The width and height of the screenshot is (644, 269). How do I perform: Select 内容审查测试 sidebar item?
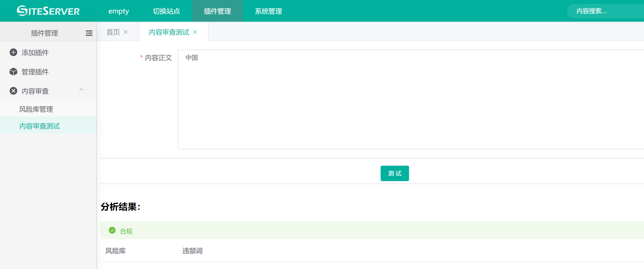39,126
